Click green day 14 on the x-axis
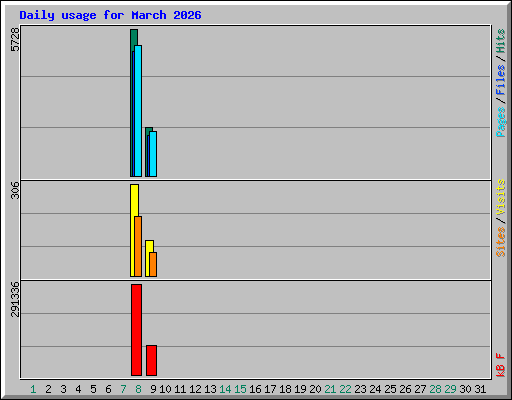512x400 pixels. (225, 389)
